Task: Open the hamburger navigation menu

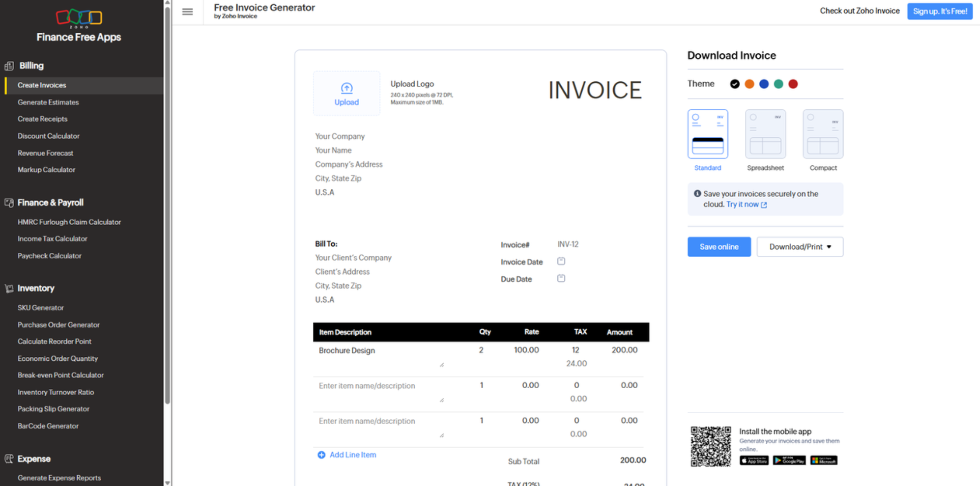Action: [187, 12]
